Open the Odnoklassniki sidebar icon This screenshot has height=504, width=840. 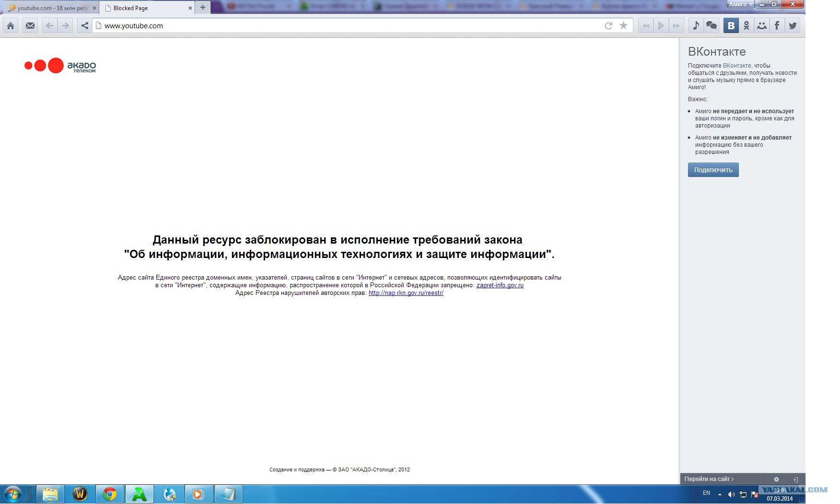[747, 26]
